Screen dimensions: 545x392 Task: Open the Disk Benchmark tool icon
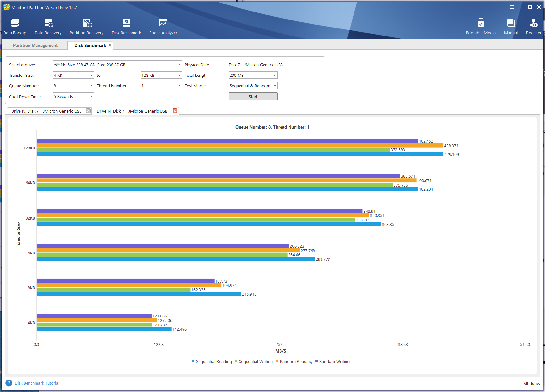tap(126, 27)
